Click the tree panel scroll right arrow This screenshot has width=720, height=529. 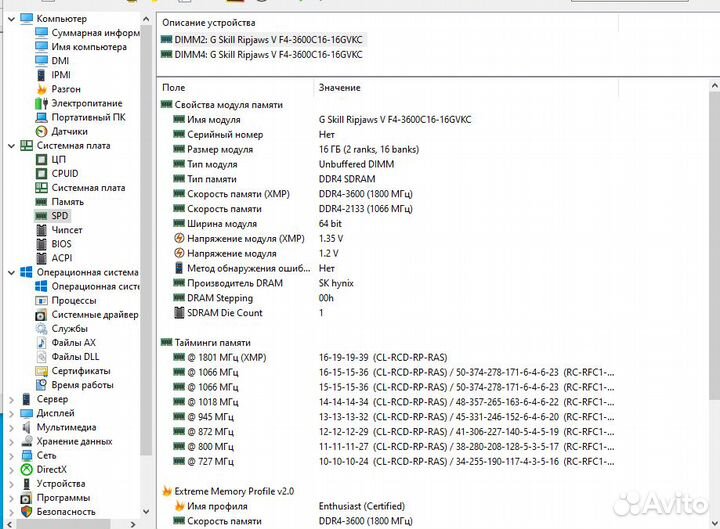point(133,524)
